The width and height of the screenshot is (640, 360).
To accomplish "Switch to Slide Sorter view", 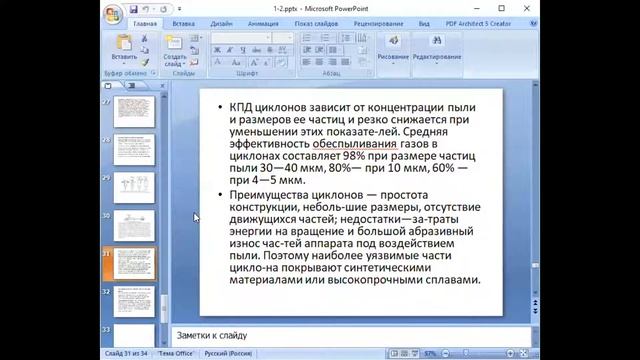I will [x=404, y=353].
